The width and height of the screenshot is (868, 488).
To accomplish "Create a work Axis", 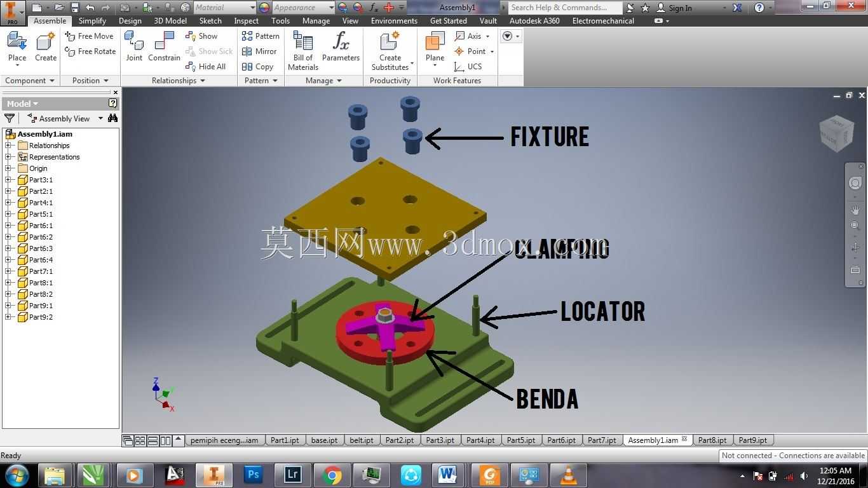I will pos(471,36).
